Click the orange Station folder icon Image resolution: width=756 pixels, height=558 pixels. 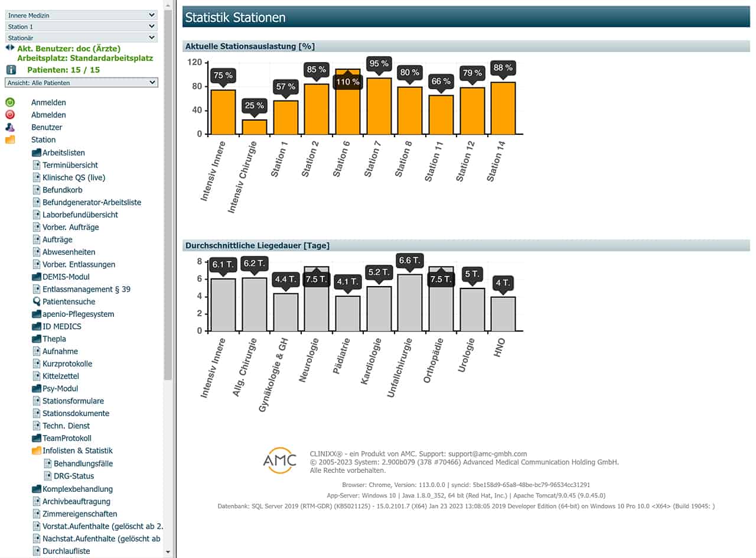(10, 139)
